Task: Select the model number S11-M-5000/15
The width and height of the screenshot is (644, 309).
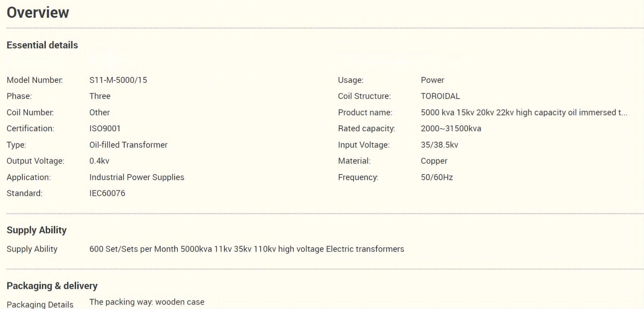Action: click(118, 80)
